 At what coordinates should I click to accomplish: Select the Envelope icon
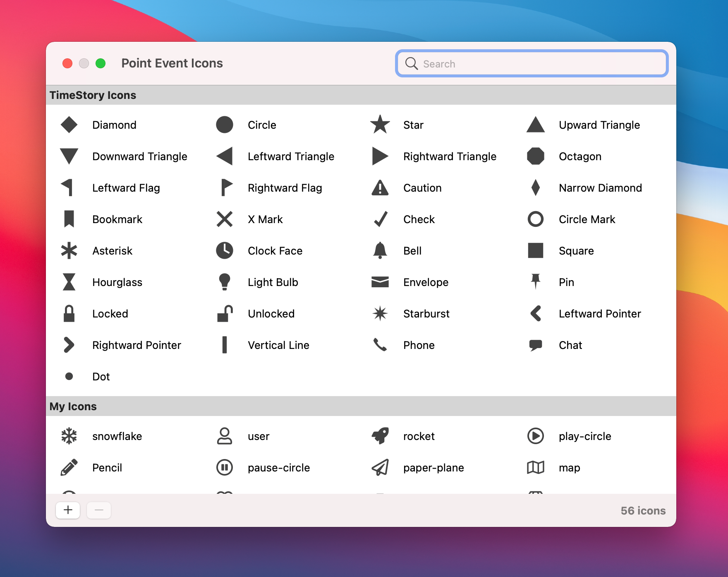pyautogui.click(x=379, y=282)
